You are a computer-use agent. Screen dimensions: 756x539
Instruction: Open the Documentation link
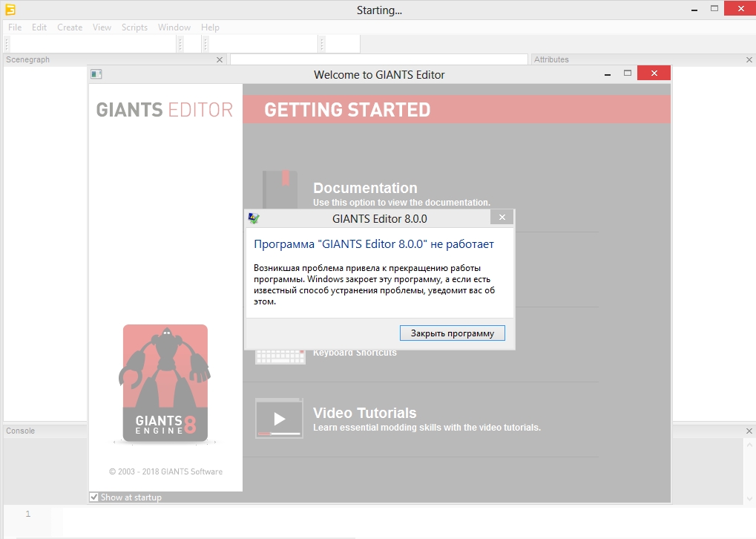[x=365, y=189]
